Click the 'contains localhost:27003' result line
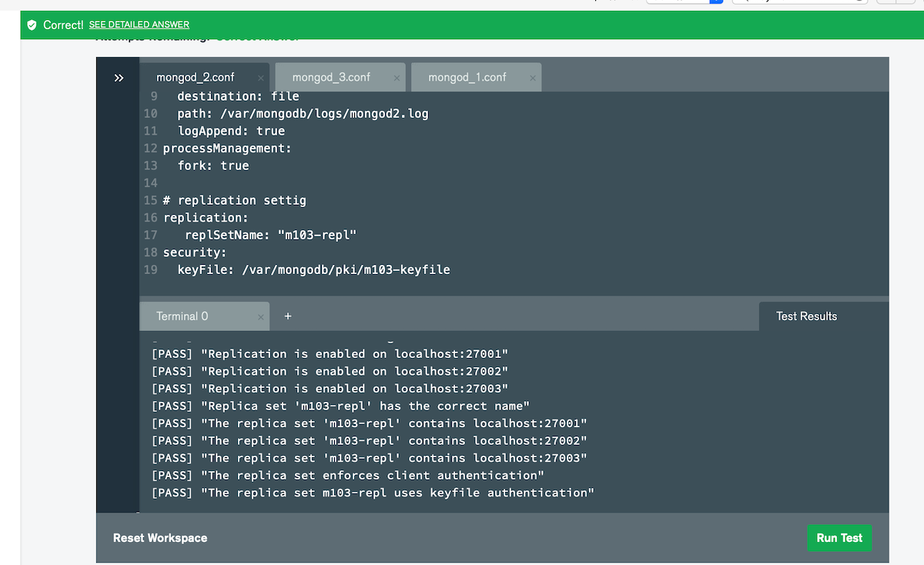The width and height of the screenshot is (924, 565). (370, 458)
